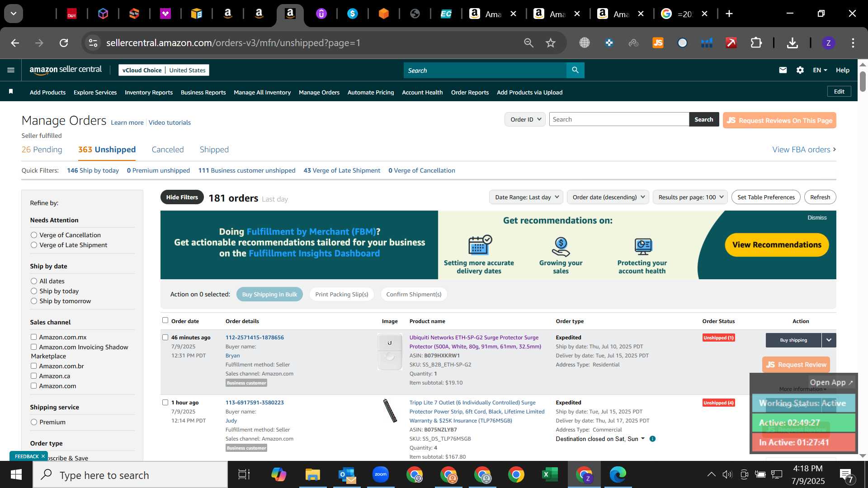Switch to the Canceled tab

(x=168, y=150)
